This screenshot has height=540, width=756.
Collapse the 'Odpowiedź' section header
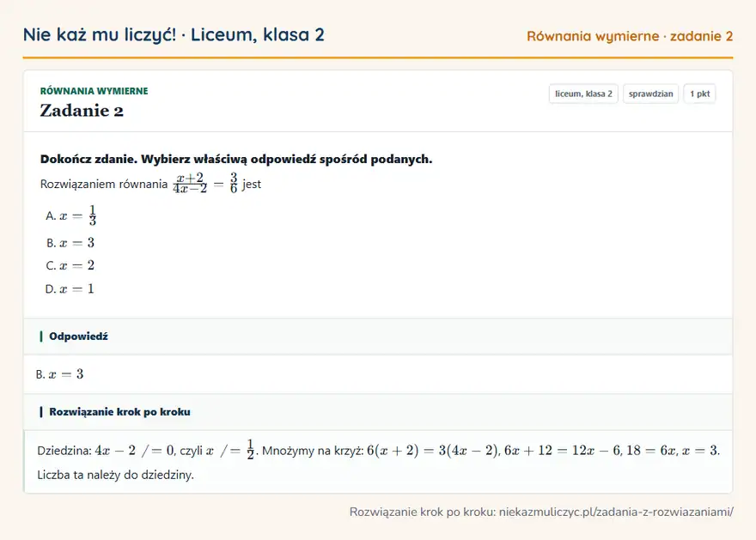pyautogui.click(x=378, y=337)
